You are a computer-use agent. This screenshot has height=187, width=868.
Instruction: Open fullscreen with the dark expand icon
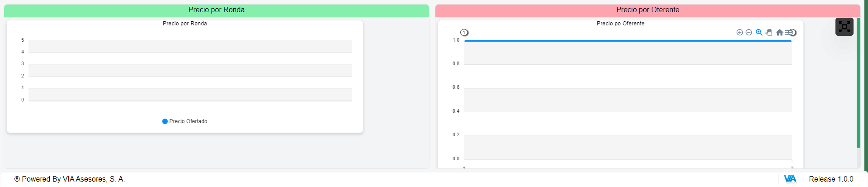point(844,27)
